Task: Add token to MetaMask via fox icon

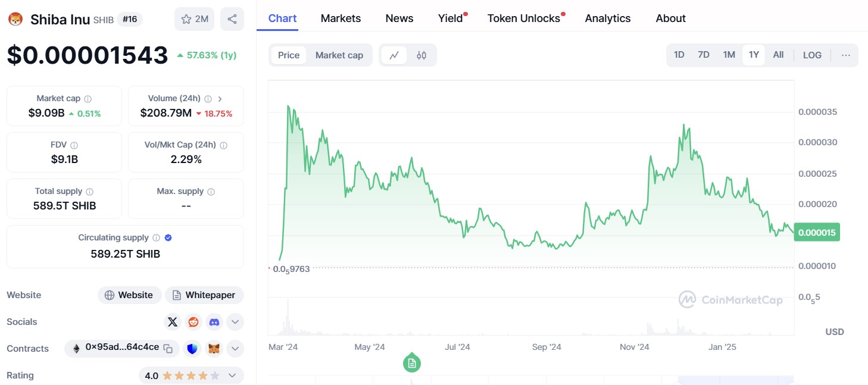Action: tap(214, 349)
